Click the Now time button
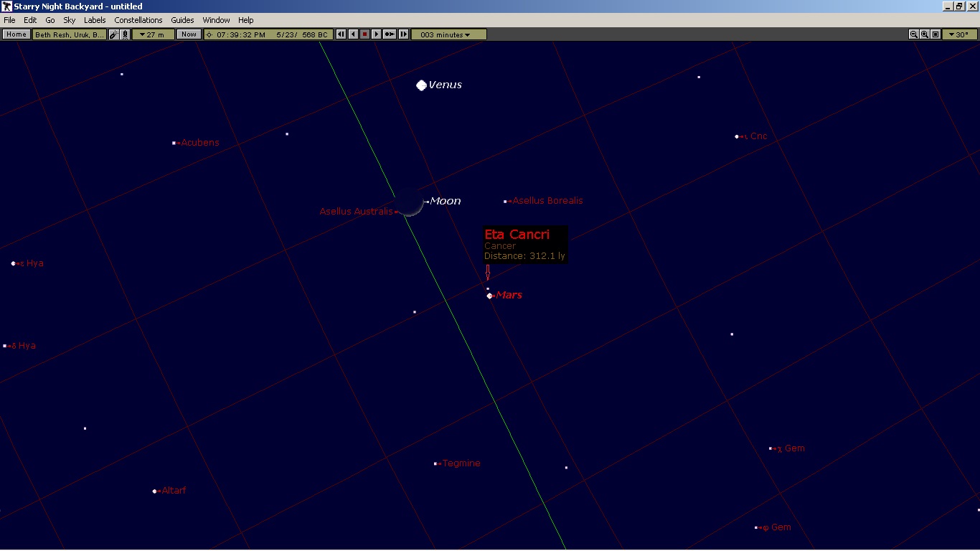 (189, 34)
